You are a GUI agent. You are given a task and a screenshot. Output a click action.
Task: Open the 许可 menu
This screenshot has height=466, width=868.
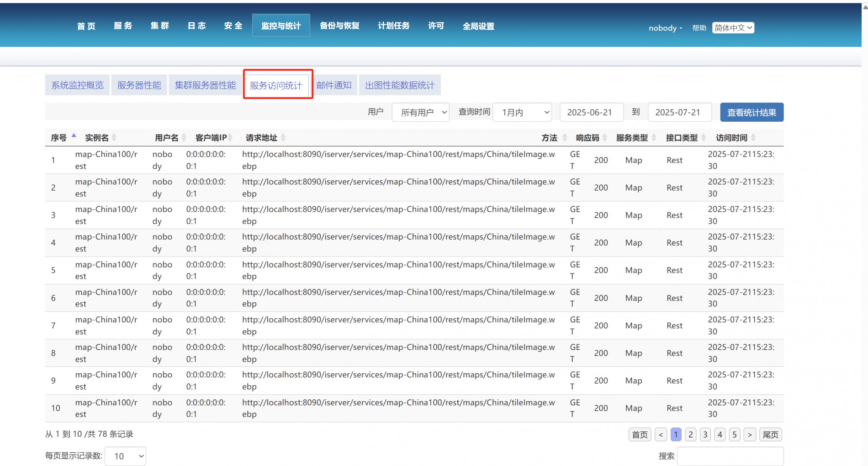click(x=436, y=26)
